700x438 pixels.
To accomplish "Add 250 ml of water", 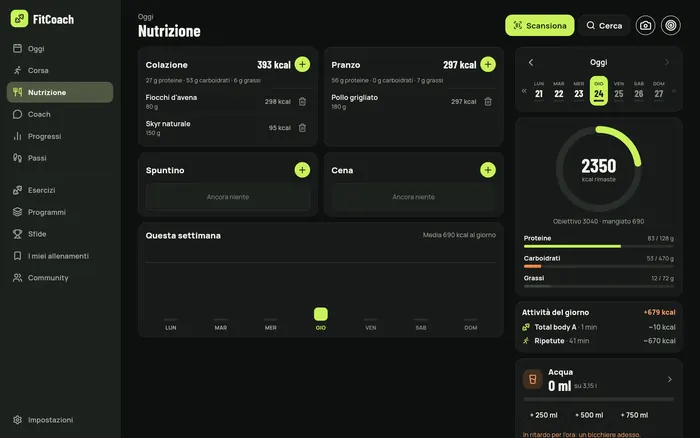I will (543, 415).
